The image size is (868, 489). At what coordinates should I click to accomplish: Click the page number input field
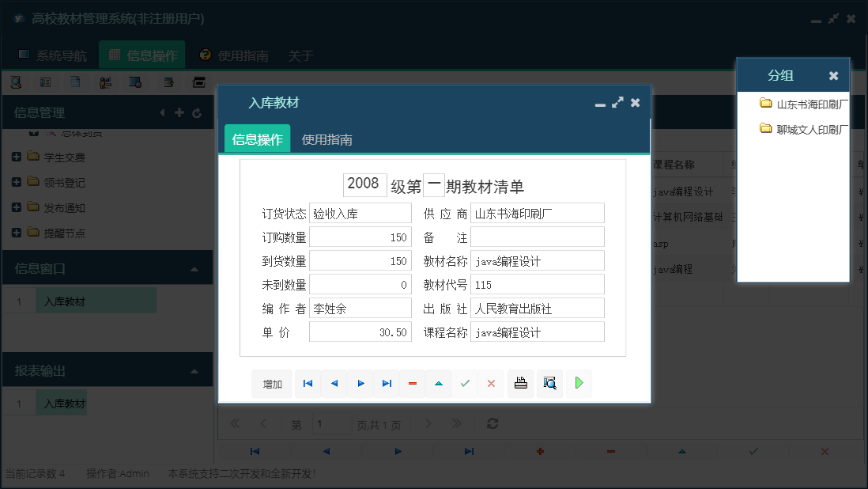pyautogui.click(x=332, y=423)
